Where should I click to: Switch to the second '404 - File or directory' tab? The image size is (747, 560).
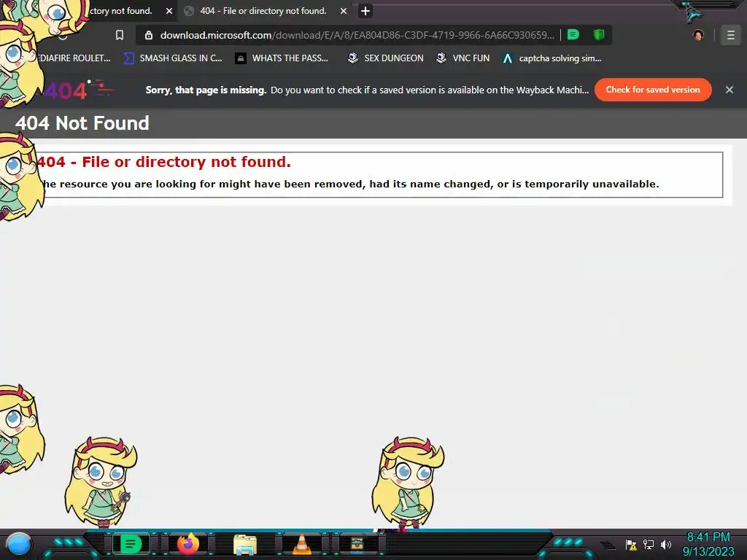coord(263,11)
